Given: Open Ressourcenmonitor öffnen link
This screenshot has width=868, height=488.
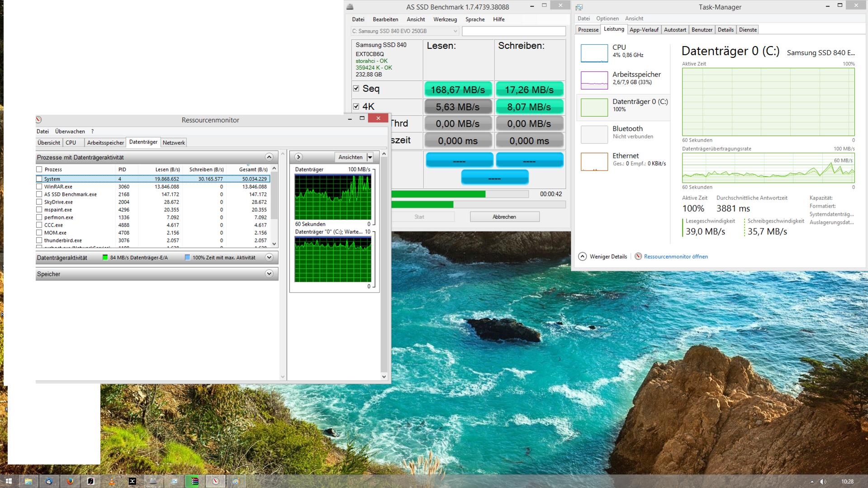Looking at the screenshot, I should [x=676, y=257].
